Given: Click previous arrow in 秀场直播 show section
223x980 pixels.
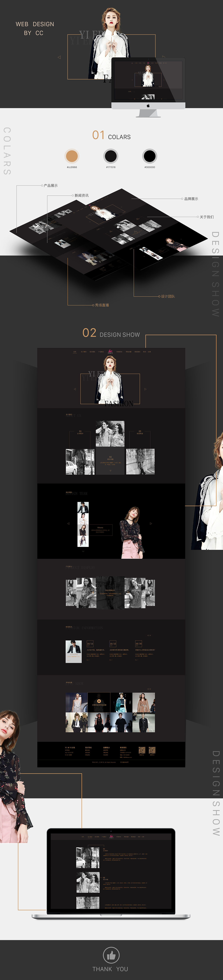Looking at the screenshot, I should (x=148, y=689).
